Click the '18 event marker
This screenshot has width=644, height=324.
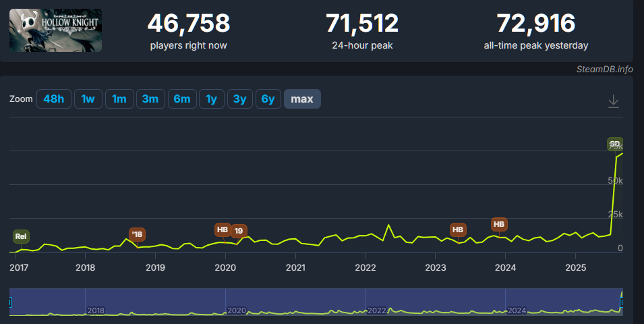click(137, 234)
